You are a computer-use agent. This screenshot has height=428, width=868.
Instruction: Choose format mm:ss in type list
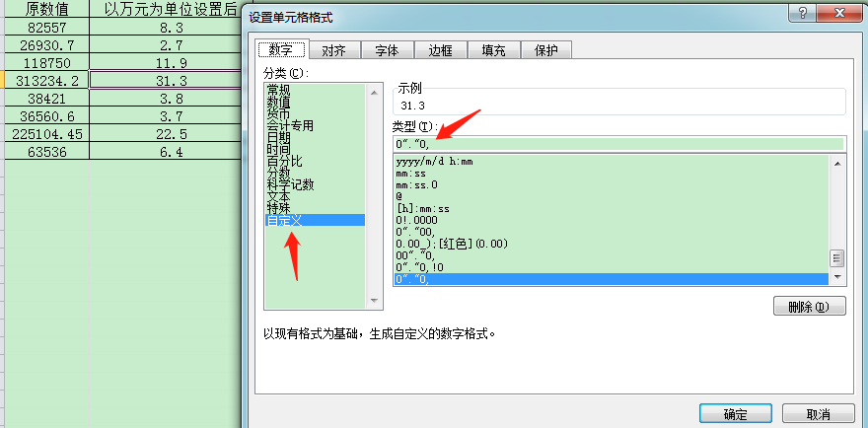pyautogui.click(x=612, y=174)
